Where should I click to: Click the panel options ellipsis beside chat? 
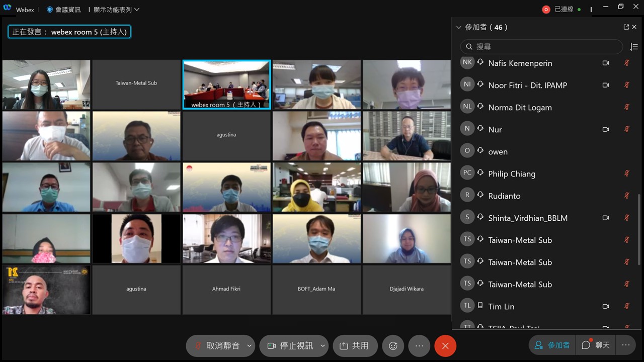pyautogui.click(x=626, y=345)
